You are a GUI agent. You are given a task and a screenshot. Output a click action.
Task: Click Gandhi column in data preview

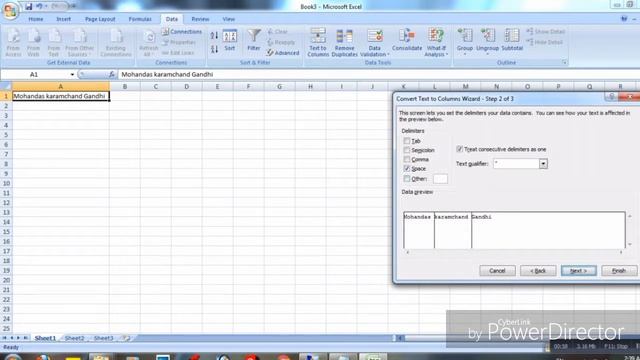[x=548, y=229]
